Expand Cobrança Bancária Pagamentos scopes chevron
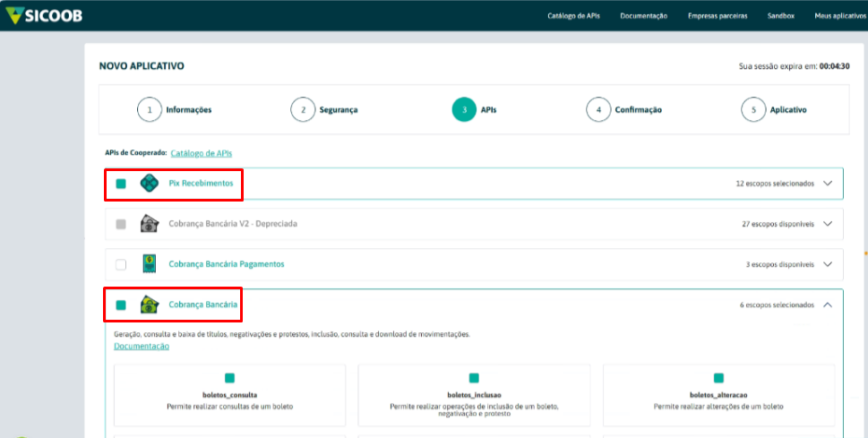 click(x=828, y=264)
